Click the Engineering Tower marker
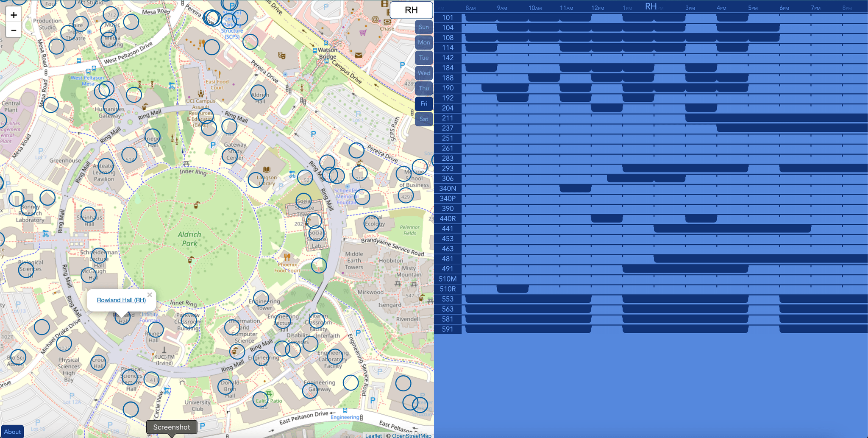The image size is (868, 438). 261,299
